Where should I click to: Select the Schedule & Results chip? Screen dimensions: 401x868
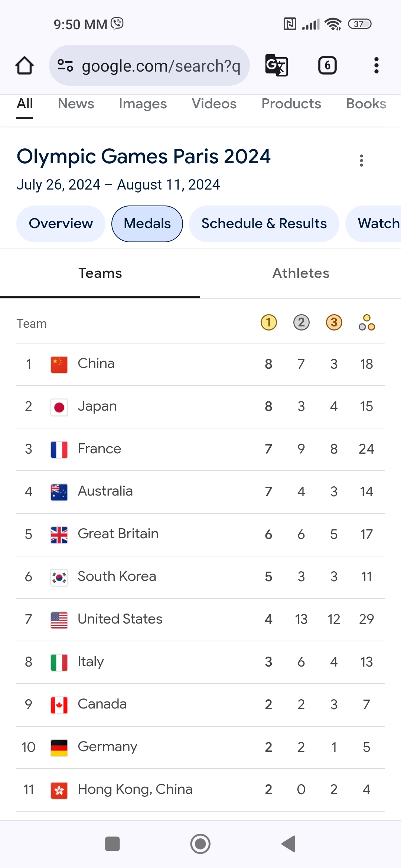[x=264, y=224]
